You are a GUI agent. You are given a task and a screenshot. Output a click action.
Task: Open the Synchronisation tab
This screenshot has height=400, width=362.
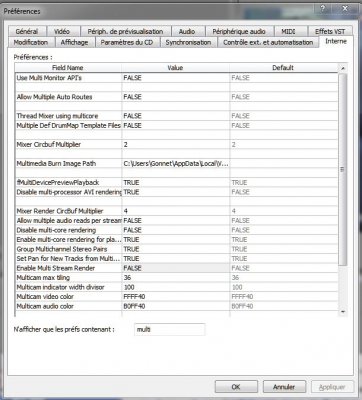pyautogui.click(x=188, y=42)
